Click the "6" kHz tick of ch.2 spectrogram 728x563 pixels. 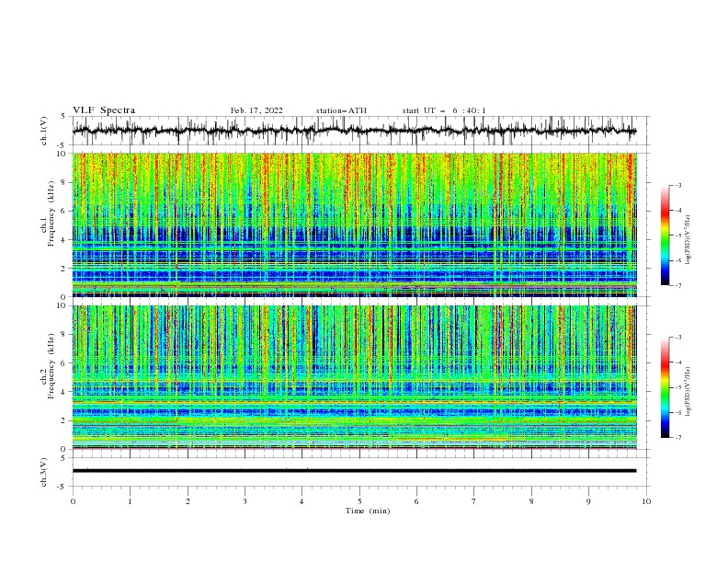64,363
